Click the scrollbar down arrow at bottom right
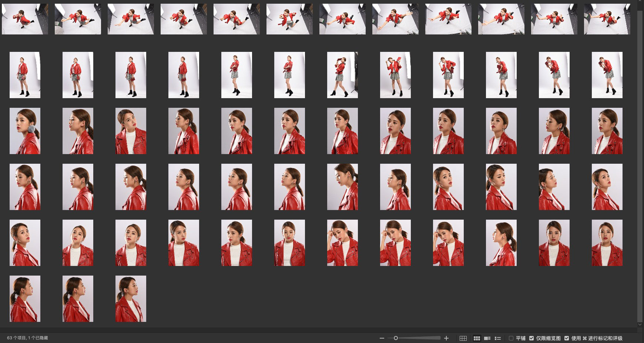This screenshot has height=343, width=644. click(640, 325)
